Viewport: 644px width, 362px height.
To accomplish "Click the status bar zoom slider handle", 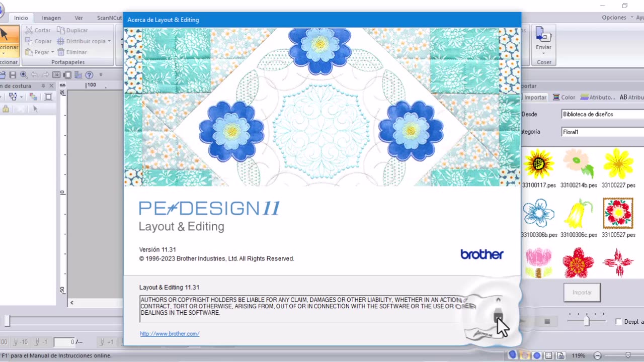I will click(x=628, y=355).
